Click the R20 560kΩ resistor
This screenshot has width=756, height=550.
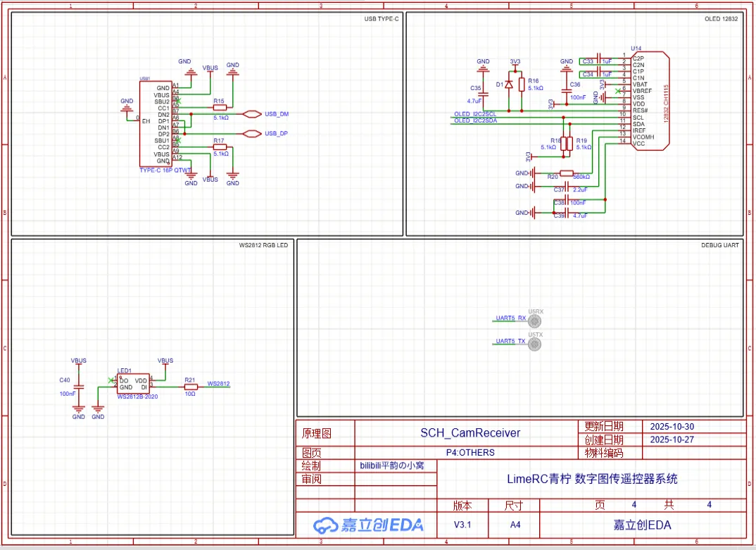click(567, 173)
